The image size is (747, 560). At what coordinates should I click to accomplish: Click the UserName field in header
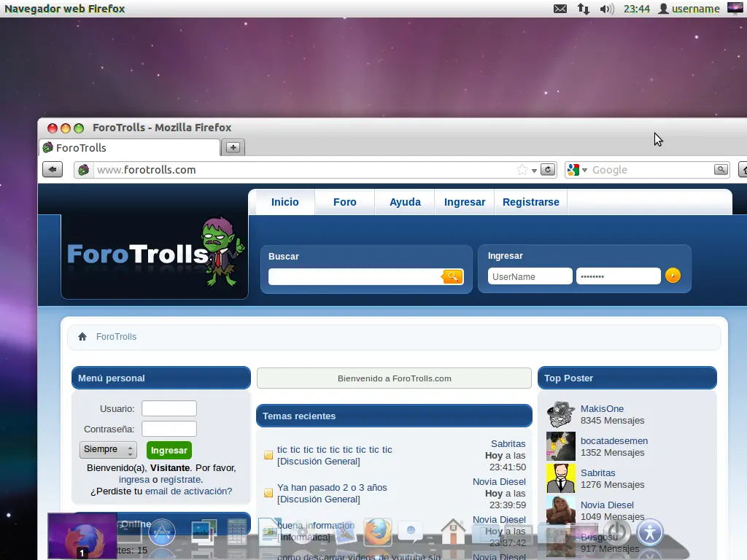(x=530, y=276)
